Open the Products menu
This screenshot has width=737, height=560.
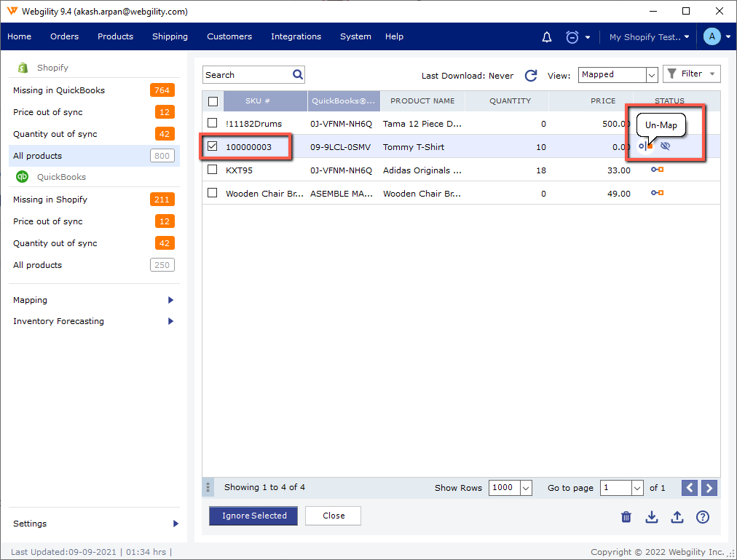(x=115, y=36)
